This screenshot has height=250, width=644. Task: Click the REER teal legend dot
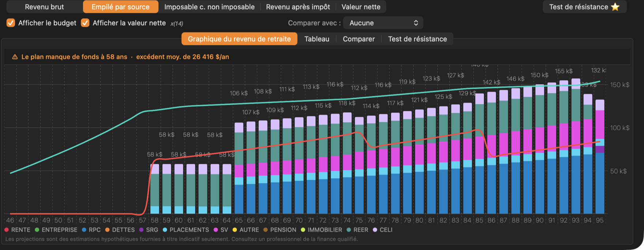[349, 230]
